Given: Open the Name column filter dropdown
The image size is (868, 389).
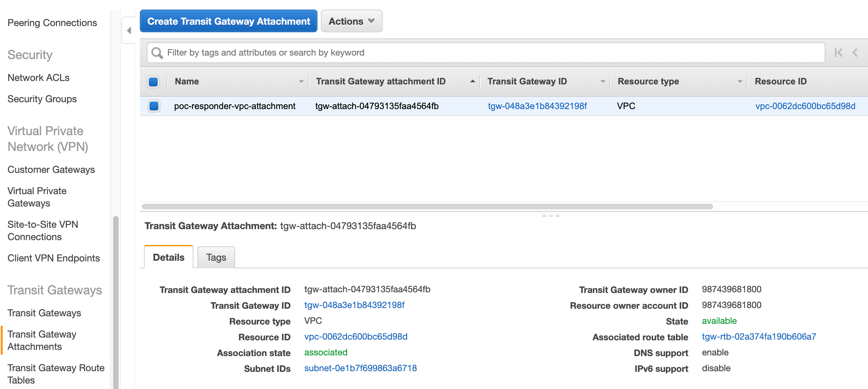Looking at the screenshot, I should [301, 82].
